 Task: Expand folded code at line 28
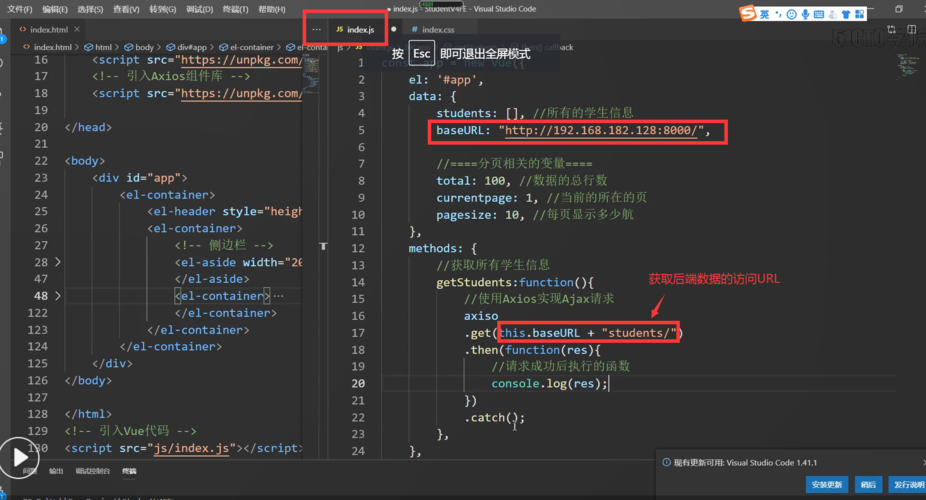pyautogui.click(x=58, y=262)
